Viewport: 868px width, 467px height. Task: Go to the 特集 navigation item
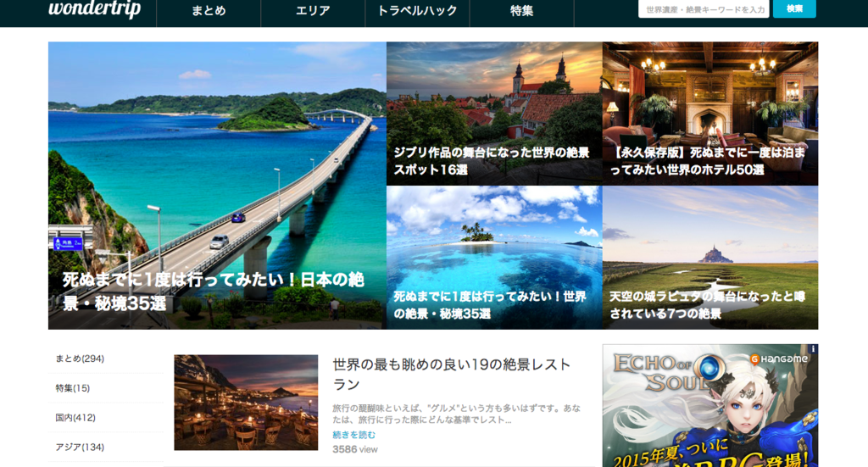point(521,10)
